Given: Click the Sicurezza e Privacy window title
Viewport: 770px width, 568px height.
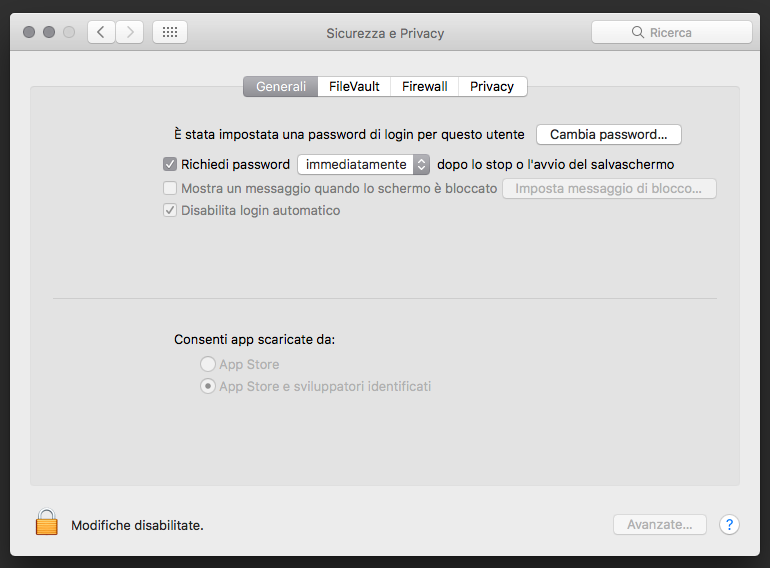Looking at the screenshot, I should (385, 33).
